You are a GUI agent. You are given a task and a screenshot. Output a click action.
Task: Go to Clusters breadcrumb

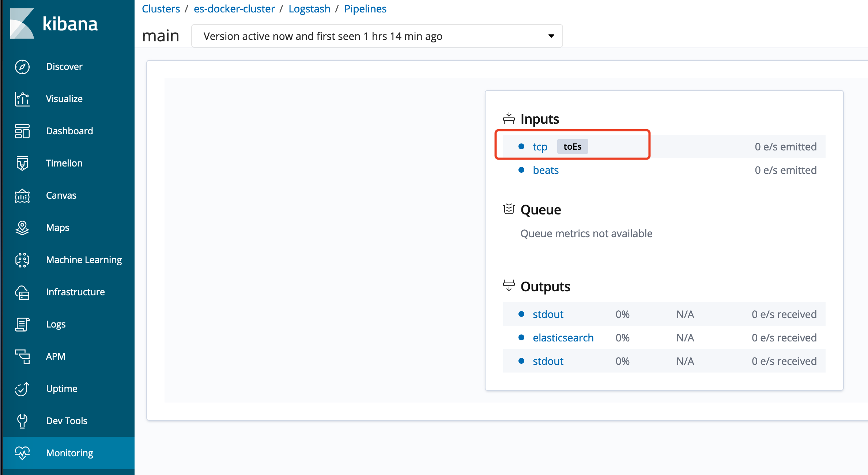[x=161, y=9]
